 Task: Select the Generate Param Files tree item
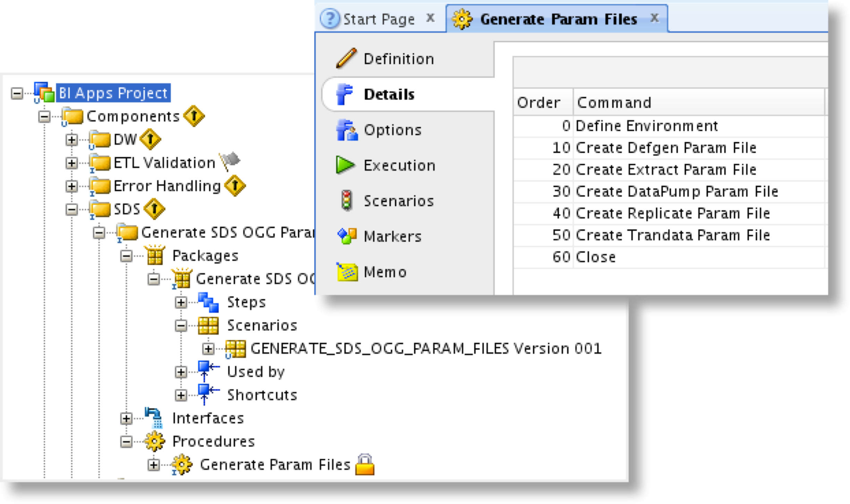click(275, 464)
